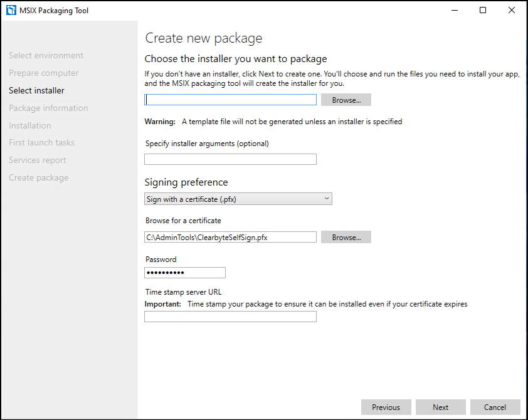
Task: Open 'Select environment' step in sidebar
Action: coord(46,55)
